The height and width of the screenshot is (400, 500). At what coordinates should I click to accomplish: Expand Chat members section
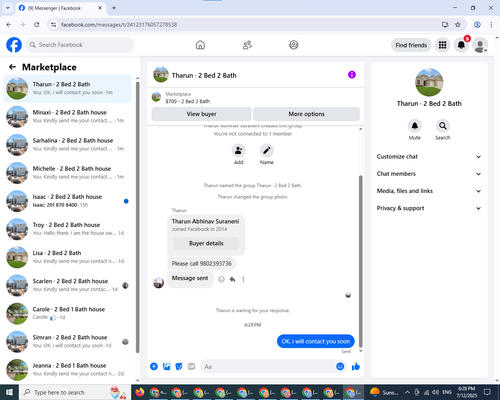point(429,174)
